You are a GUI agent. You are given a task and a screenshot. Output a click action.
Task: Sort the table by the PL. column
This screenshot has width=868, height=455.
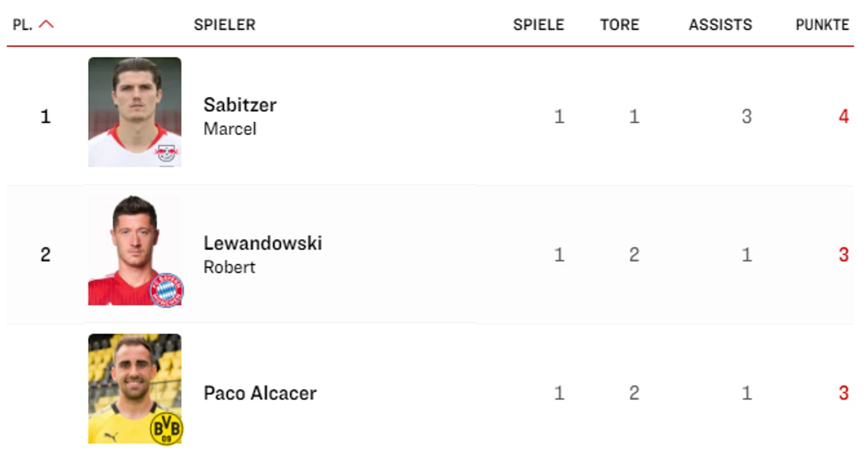23,25
